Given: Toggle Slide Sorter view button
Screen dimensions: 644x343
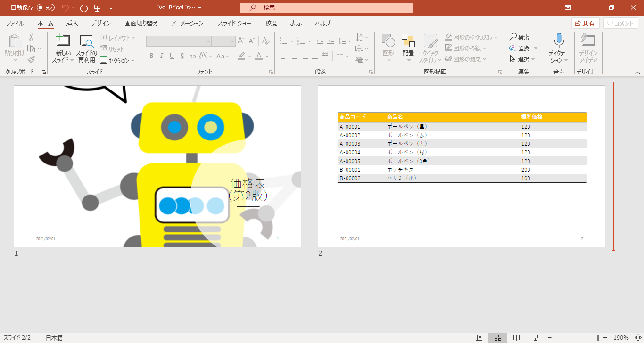Looking at the screenshot, I should click(497, 338).
